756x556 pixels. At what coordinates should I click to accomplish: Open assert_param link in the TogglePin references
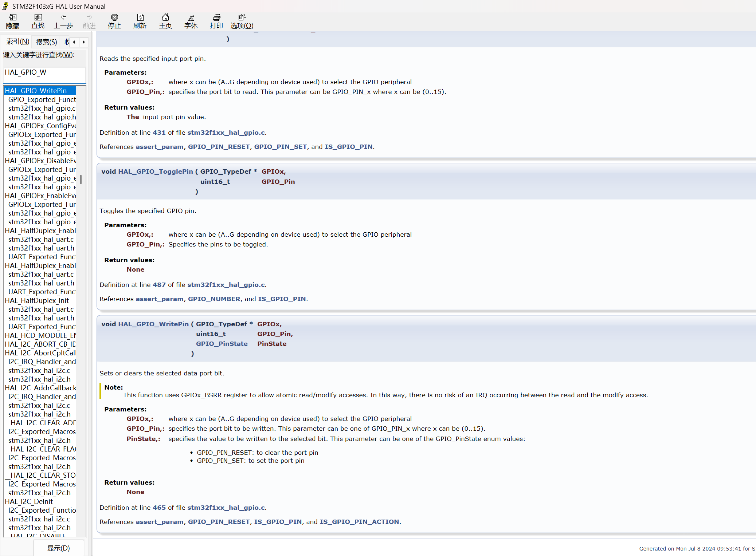coord(160,299)
